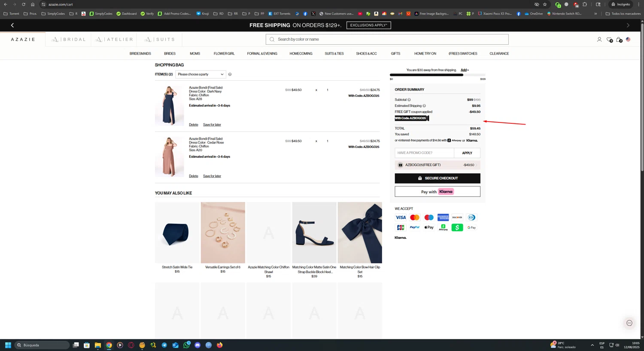Click the PayPal payment icon
The width and height of the screenshot is (644, 351).
pyautogui.click(x=415, y=227)
